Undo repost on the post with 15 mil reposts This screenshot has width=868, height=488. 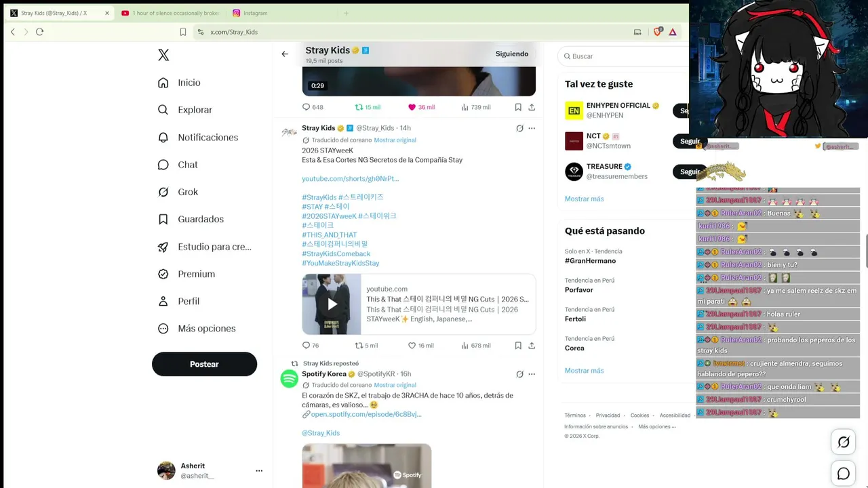coord(368,107)
